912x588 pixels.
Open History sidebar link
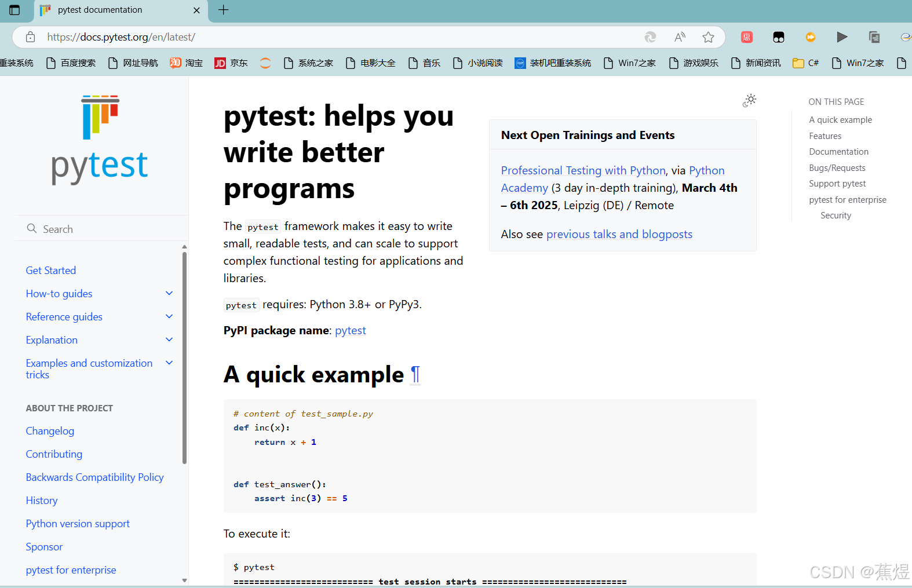(x=42, y=501)
